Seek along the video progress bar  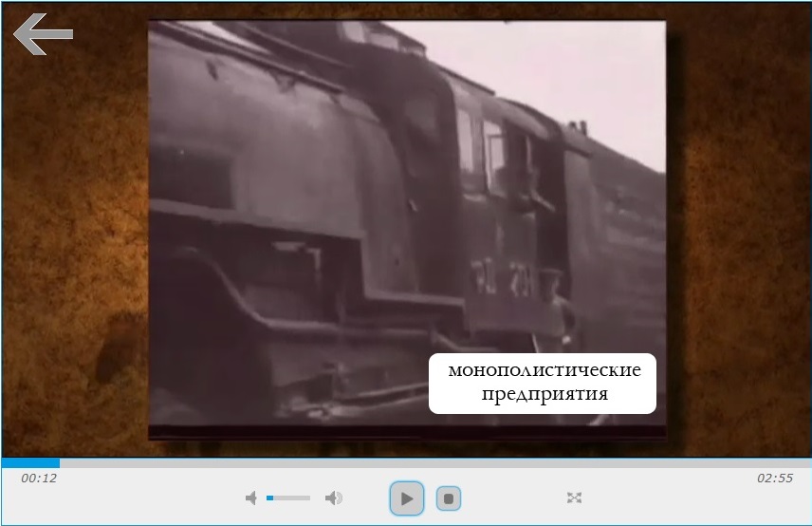pyautogui.click(x=406, y=462)
